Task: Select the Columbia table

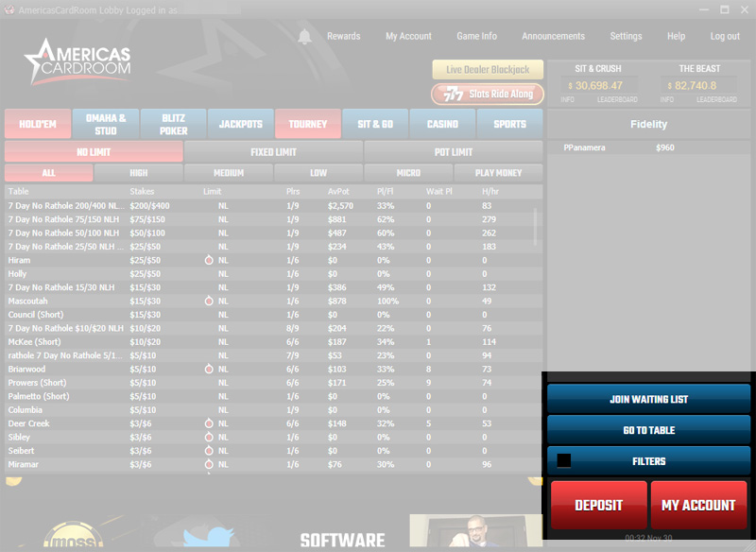Action: (273, 410)
